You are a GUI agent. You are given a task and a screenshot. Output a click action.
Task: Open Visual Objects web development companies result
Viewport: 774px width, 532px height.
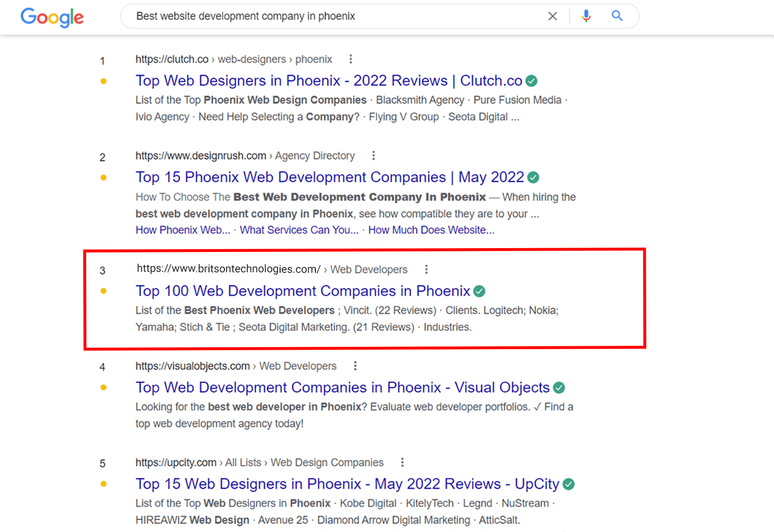[342, 387]
